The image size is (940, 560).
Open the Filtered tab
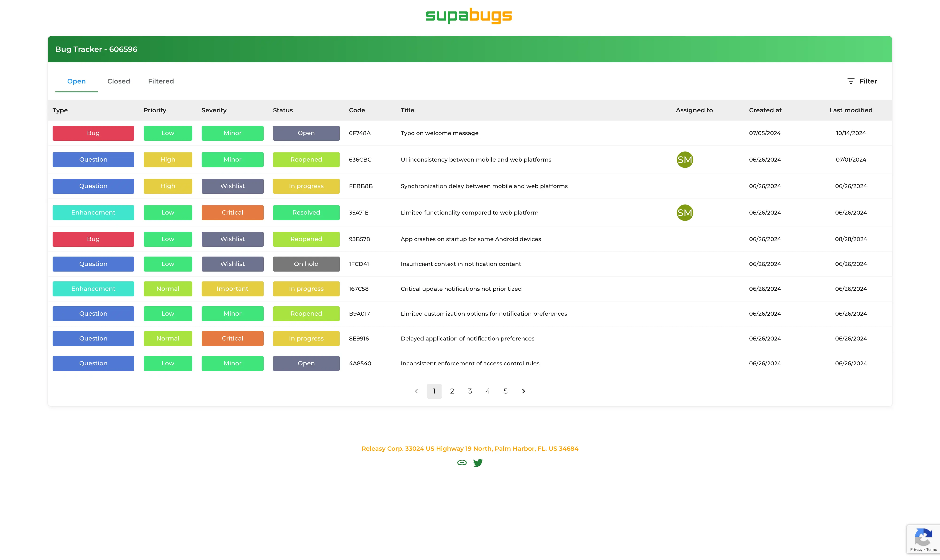161,81
